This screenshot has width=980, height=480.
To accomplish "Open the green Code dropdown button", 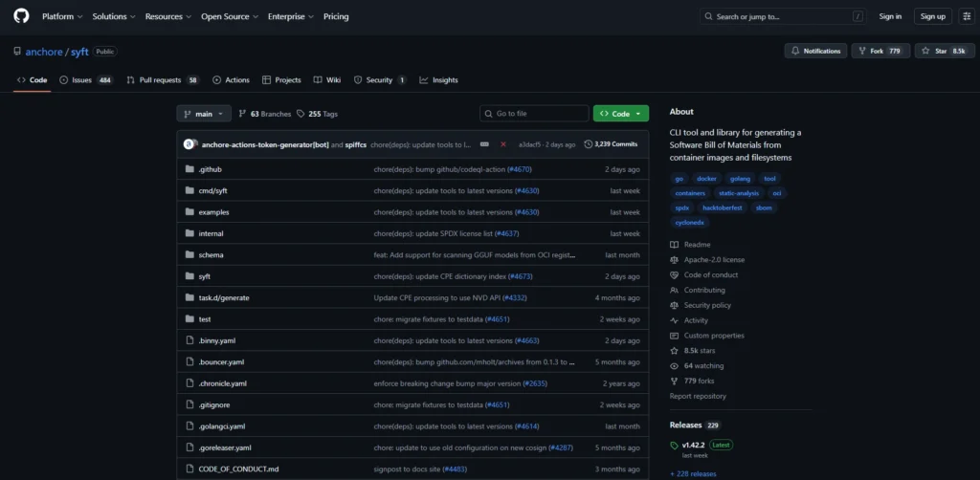I will pyautogui.click(x=620, y=114).
